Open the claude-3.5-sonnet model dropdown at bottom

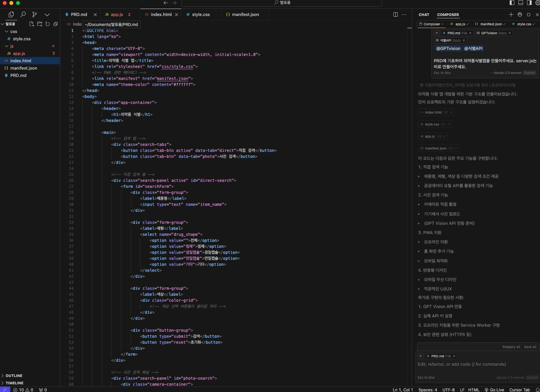pos(510,377)
